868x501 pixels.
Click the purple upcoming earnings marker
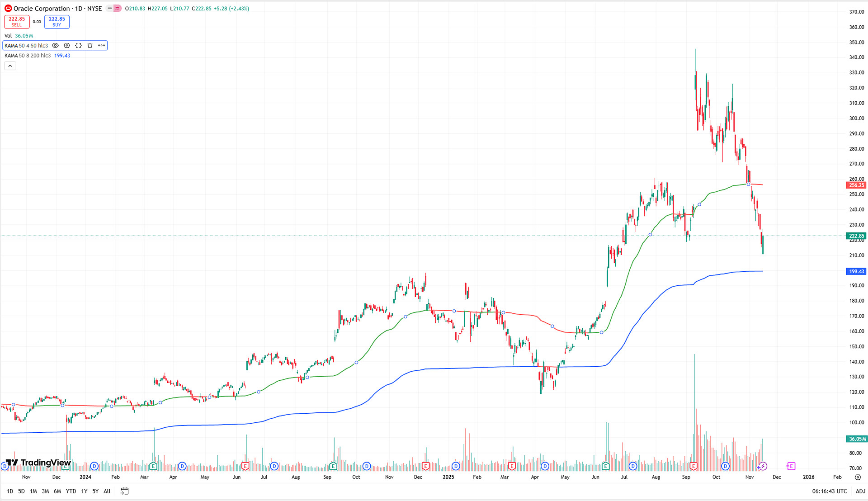(x=791, y=466)
